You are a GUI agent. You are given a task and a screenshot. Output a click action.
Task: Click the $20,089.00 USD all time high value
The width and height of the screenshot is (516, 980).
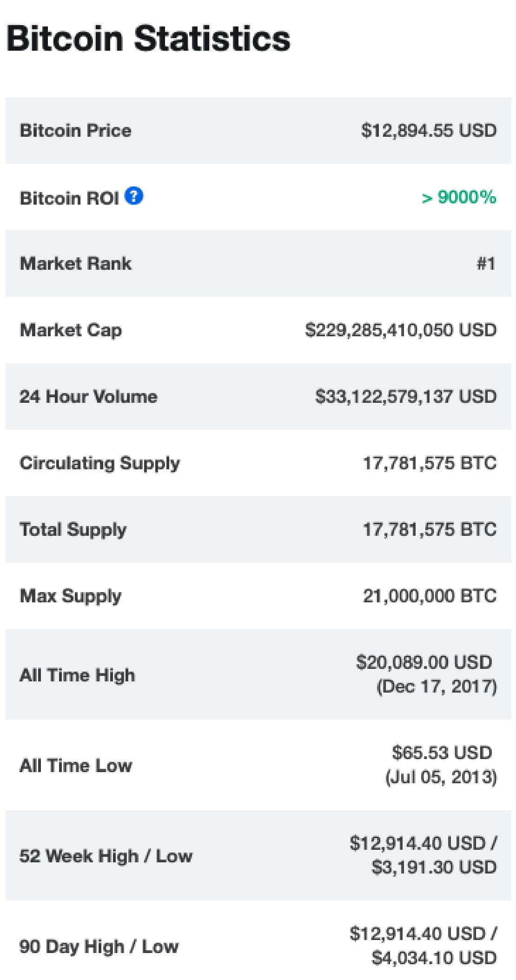(x=424, y=662)
